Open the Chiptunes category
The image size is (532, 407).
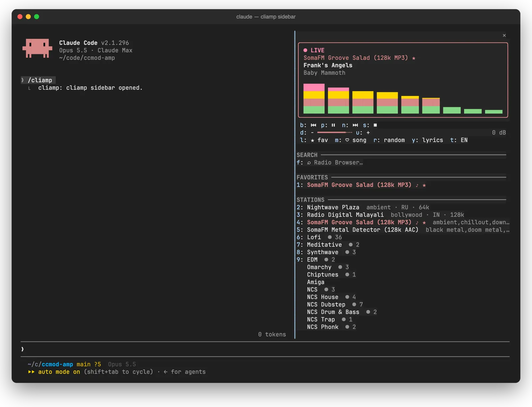[332, 275]
